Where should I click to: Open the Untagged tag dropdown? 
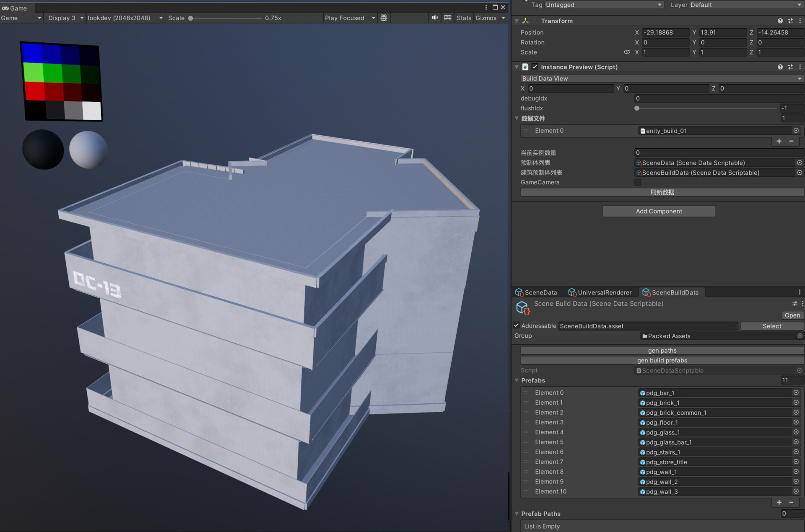tap(604, 5)
